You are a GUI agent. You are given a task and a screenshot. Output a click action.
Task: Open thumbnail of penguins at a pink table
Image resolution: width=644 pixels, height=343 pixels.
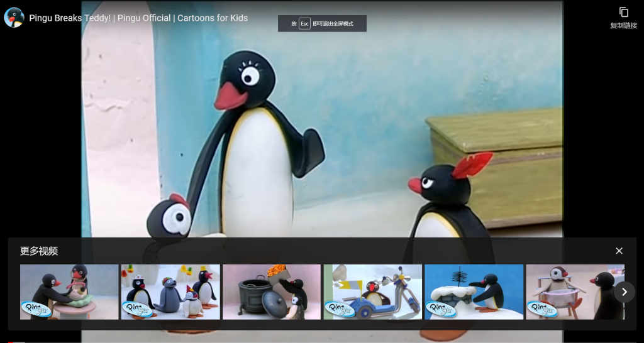[69, 291]
